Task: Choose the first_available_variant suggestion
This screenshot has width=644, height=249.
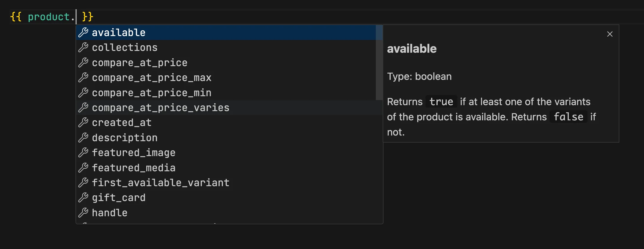Action: pyautogui.click(x=161, y=183)
